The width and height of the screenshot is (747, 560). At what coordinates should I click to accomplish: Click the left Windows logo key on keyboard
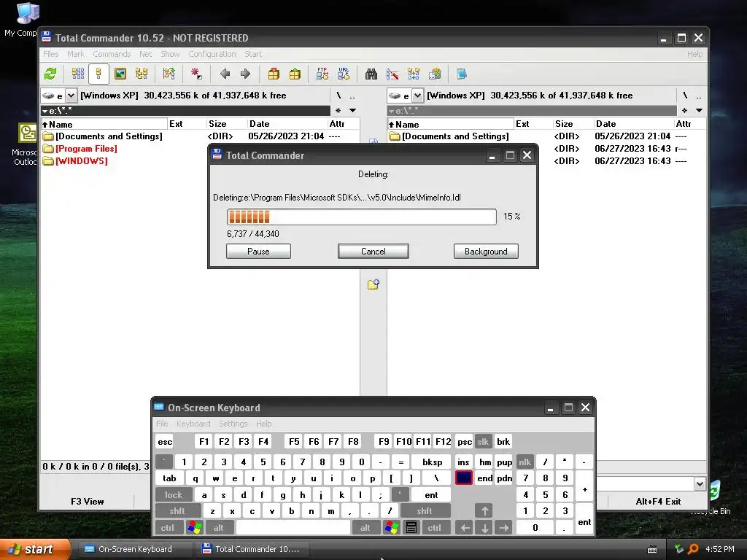194,528
